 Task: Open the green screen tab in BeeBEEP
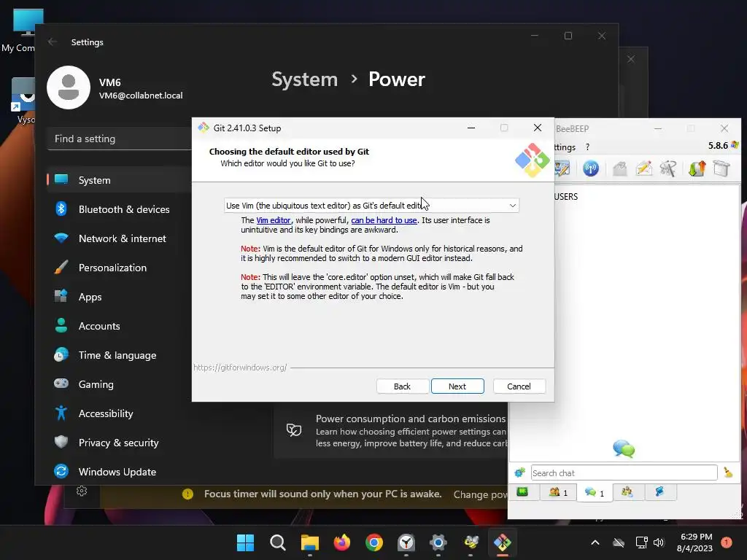(522, 492)
